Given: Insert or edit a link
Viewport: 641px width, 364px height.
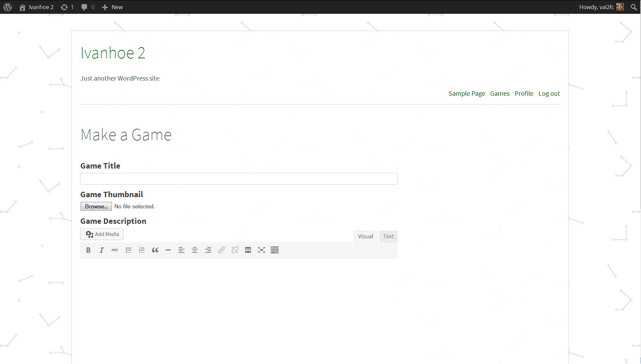Looking at the screenshot, I should tap(222, 250).
